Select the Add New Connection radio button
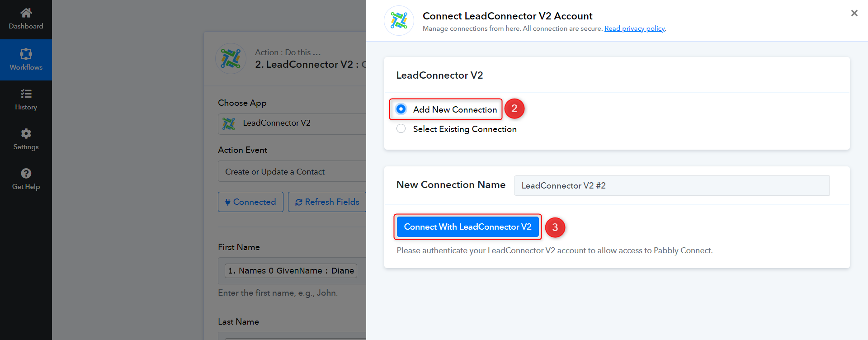 pyautogui.click(x=401, y=109)
